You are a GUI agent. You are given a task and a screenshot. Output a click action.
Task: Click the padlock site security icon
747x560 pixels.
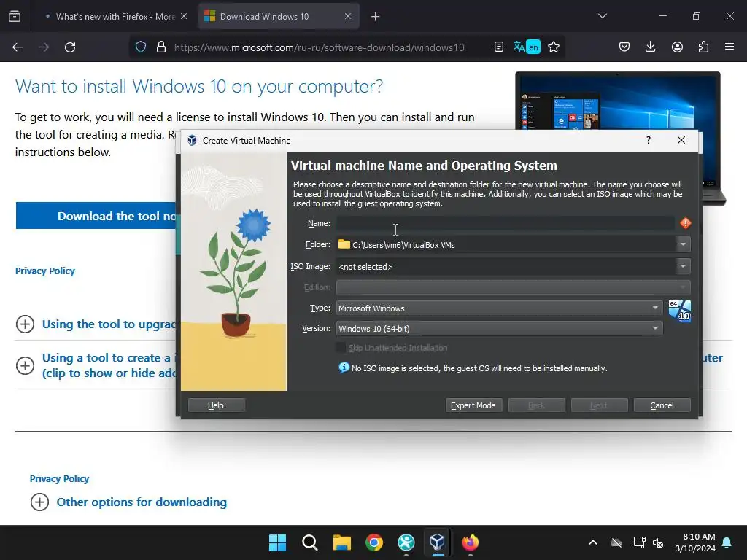coord(161,47)
